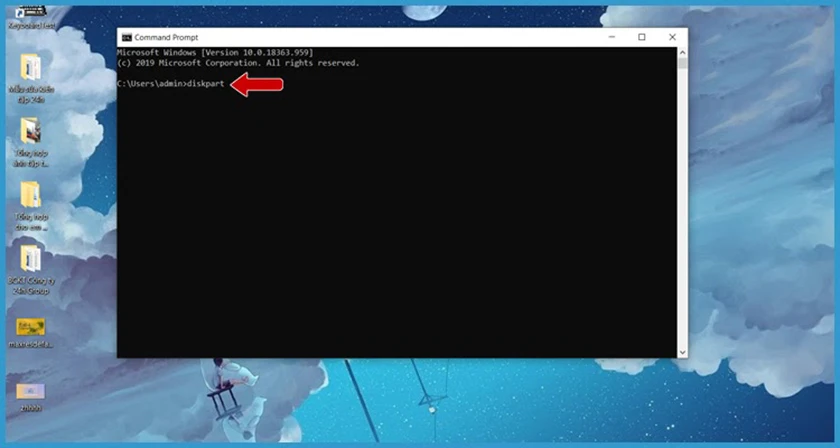Screen dimensions: 840x448
Task: Select the BCKT Cong ty 24h Group folder
Action: coord(31,270)
